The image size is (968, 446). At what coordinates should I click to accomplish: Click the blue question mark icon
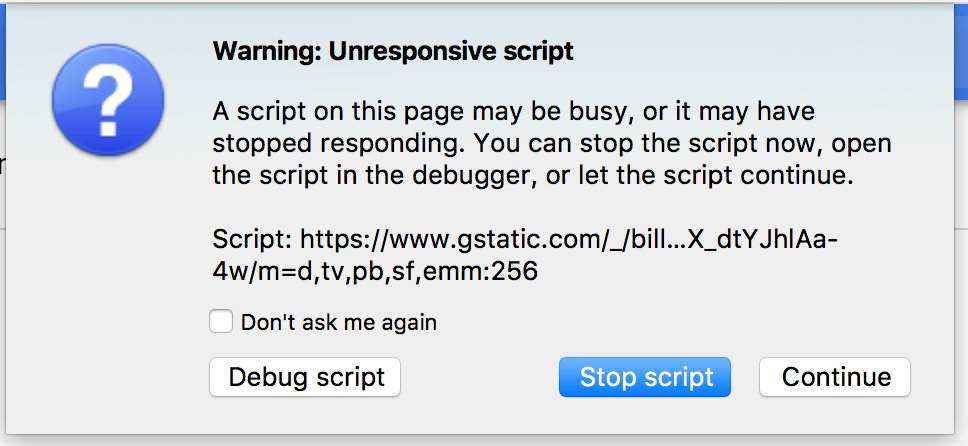point(108,100)
